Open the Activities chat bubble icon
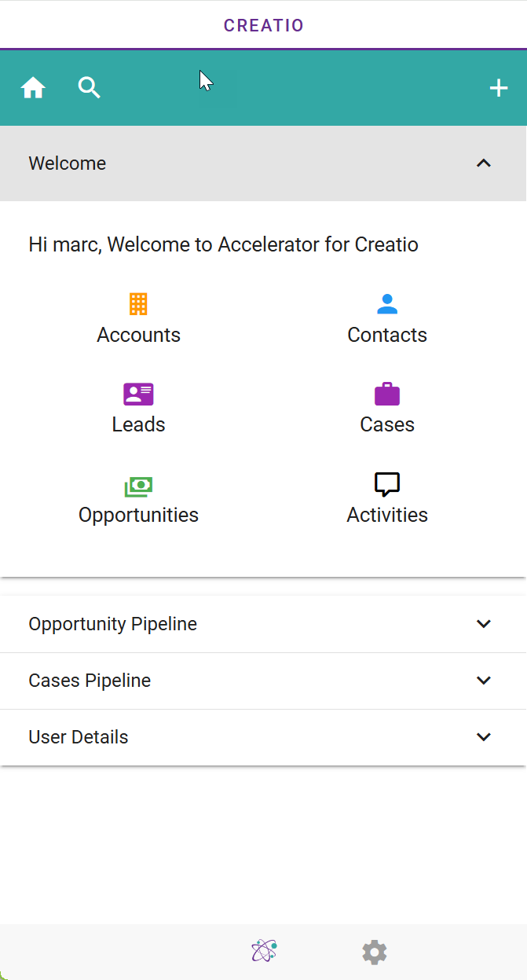The width and height of the screenshot is (527, 980). tap(387, 484)
